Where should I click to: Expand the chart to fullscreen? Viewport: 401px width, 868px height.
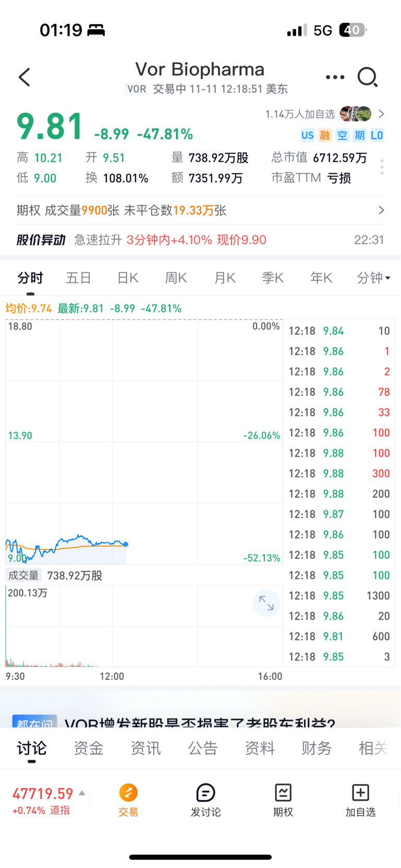[x=266, y=603]
